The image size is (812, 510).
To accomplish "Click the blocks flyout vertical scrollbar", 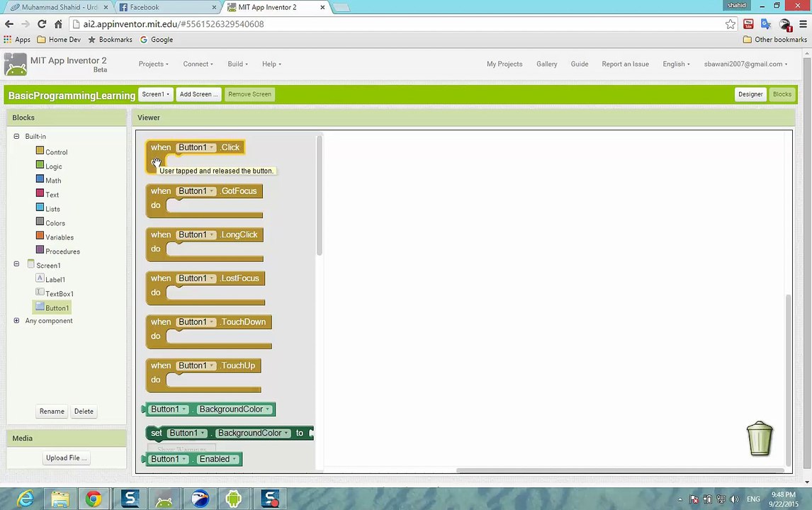I will click(320, 195).
